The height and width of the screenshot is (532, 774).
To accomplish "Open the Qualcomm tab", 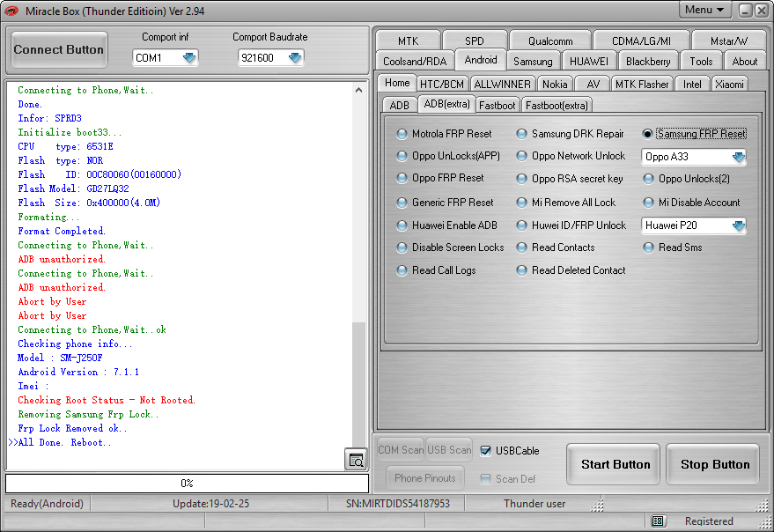I will pos(550,41).
